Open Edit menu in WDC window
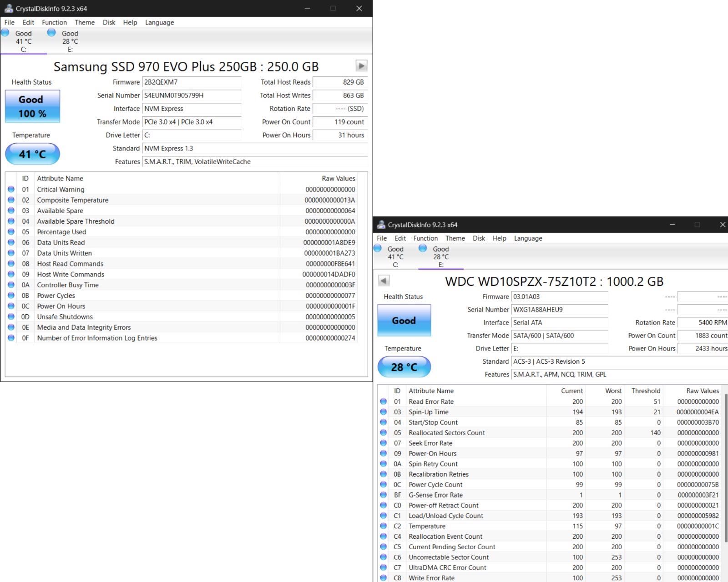The height and width of the screenshot is (582, 728). 400,238
